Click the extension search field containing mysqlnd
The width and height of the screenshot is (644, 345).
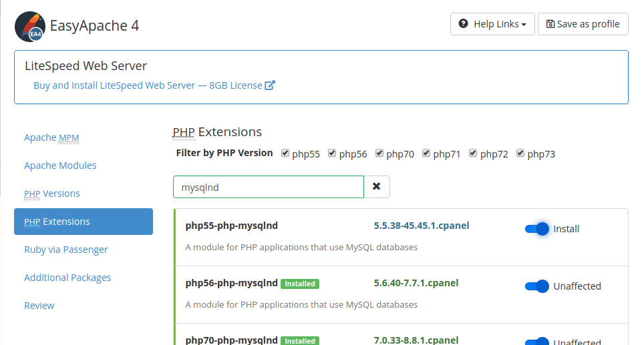coord(269,187)
